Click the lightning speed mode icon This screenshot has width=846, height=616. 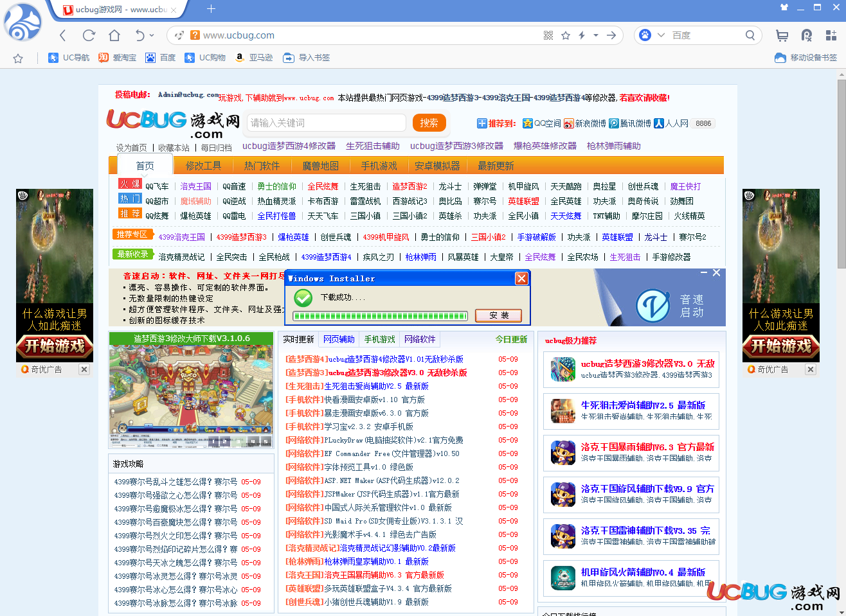coord(582,35)
